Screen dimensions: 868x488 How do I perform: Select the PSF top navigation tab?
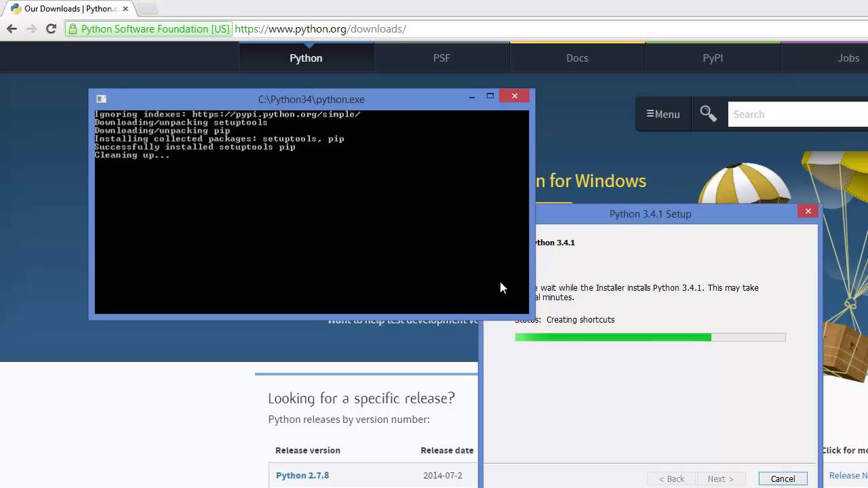tap(441, 58)
